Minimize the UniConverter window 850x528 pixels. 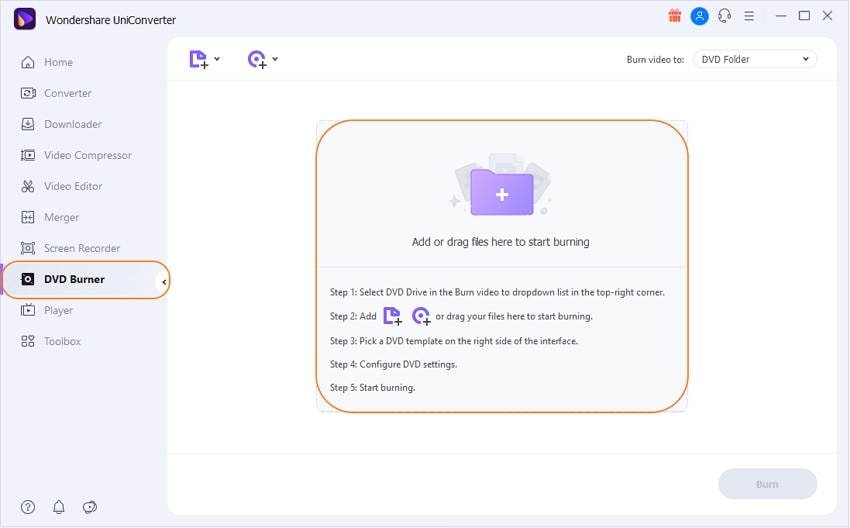781,16
